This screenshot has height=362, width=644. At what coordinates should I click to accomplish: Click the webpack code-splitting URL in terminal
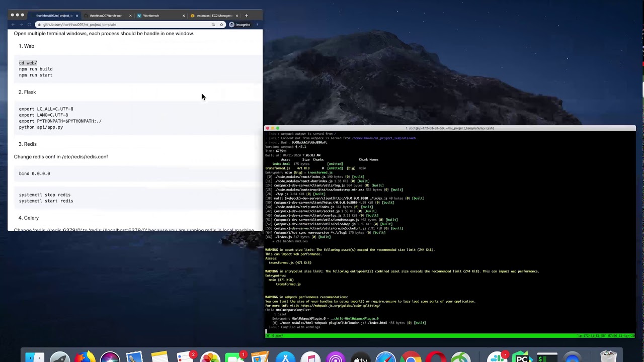[341, 306]
